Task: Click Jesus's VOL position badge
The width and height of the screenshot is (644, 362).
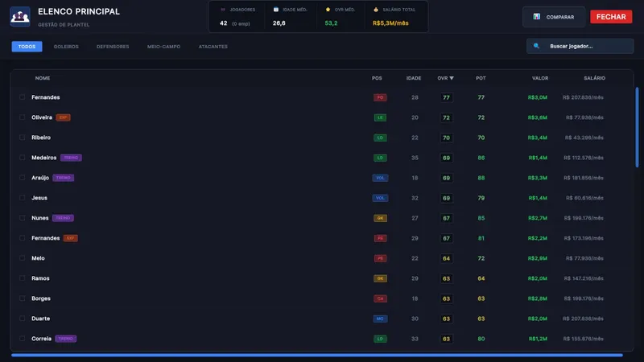Action: (x=380, y=198)
